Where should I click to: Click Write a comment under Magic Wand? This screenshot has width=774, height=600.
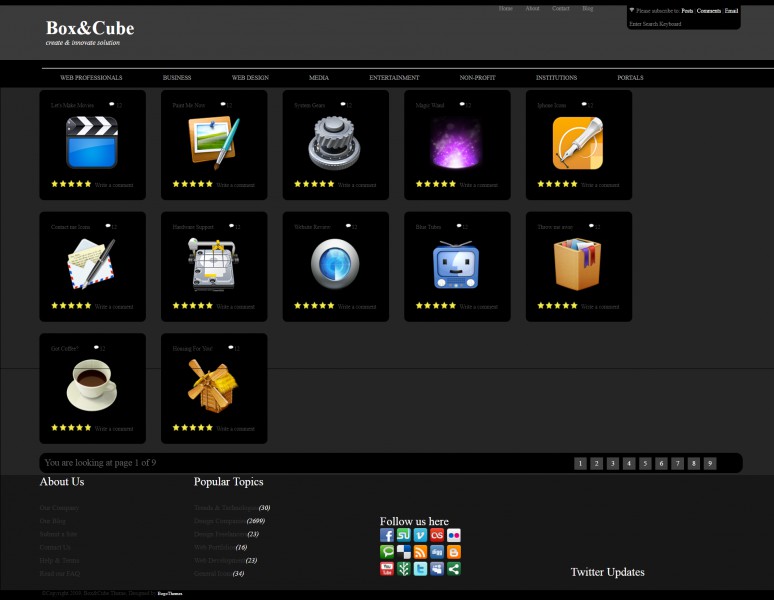click(478, 185)
